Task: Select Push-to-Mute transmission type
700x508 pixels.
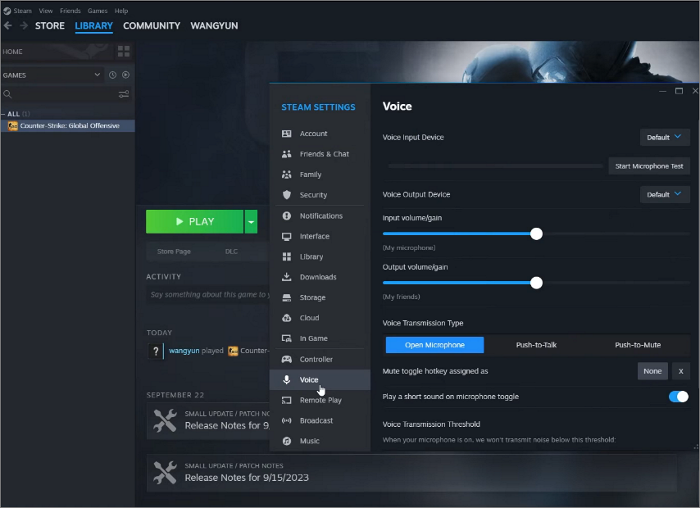Action: coord(638,345)
